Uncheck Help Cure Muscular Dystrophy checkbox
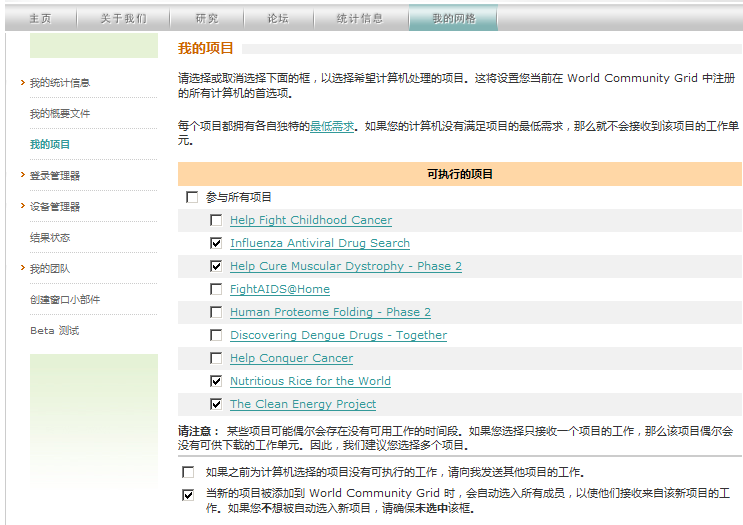Viewport: 743px width, 525px height. (216, 266)
